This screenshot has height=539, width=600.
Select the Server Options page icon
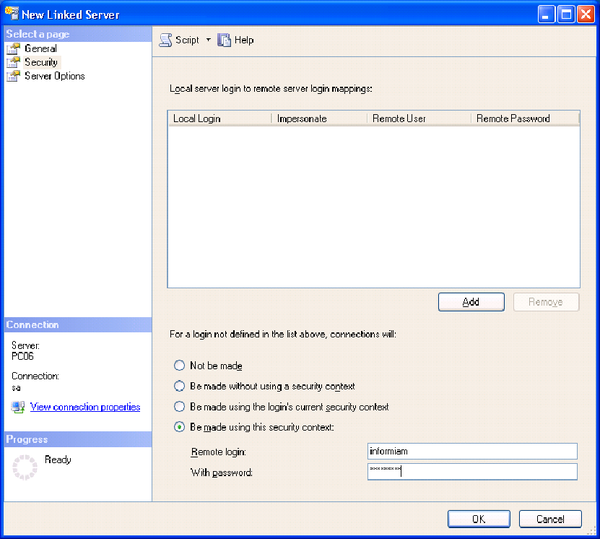tap(13, 76)
